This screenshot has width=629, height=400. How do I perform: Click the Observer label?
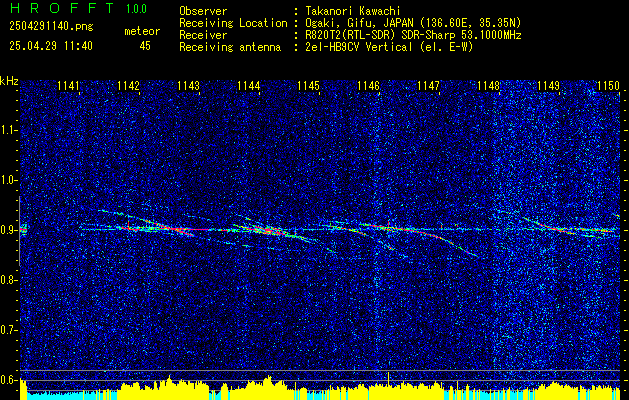203,11
